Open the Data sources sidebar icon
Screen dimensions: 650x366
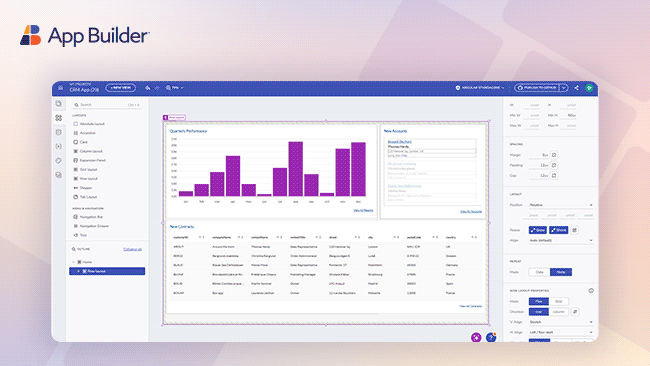pyautogui.click(x=58, y=132)
